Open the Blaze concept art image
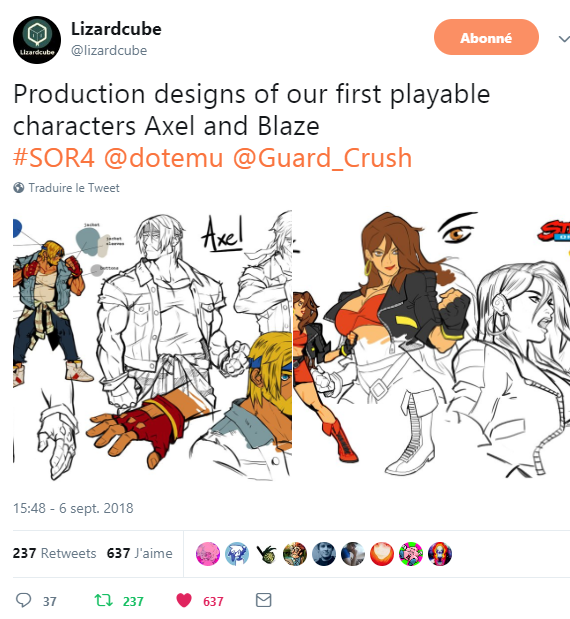Screen dimensions: 570x619 pos(431,345)
